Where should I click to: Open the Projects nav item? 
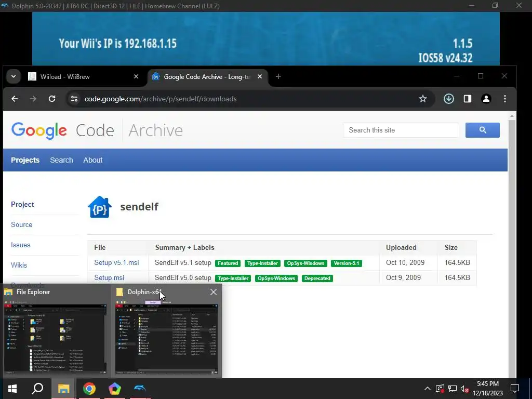pos(25,160)
